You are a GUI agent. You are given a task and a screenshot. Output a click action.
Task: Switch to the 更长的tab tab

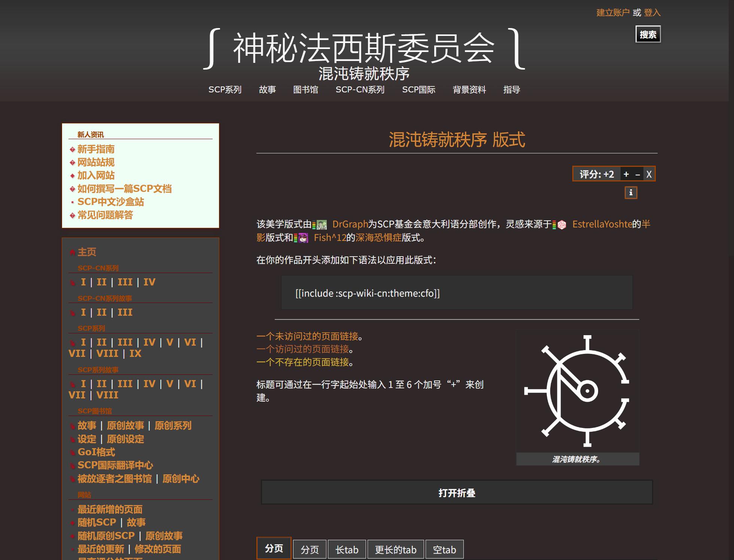[395, 550]
